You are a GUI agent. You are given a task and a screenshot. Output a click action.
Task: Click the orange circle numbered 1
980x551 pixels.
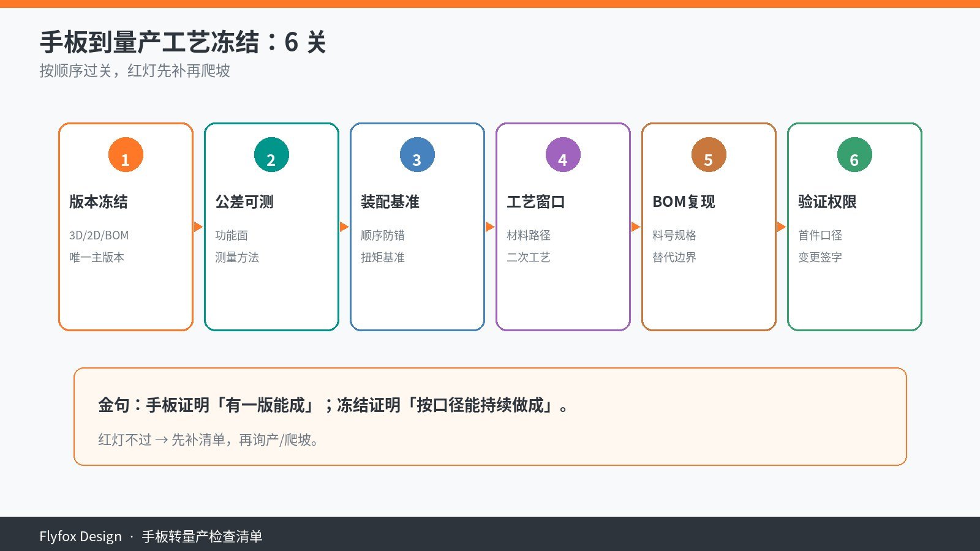(x=126, y=155)
